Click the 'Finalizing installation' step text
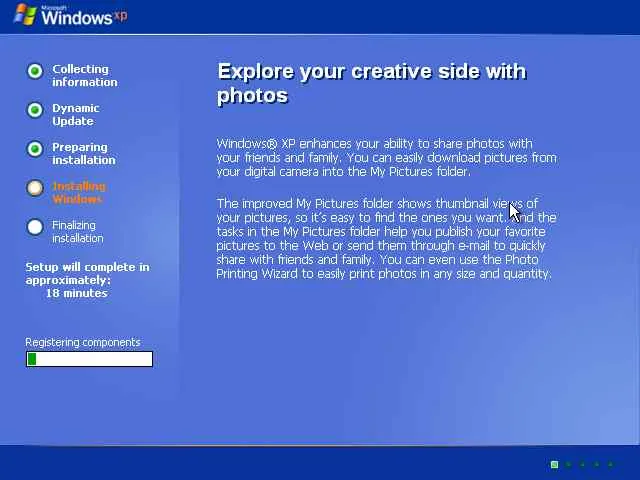The height and width of the screenshot is (480, 640). click(x=78, y=231)
